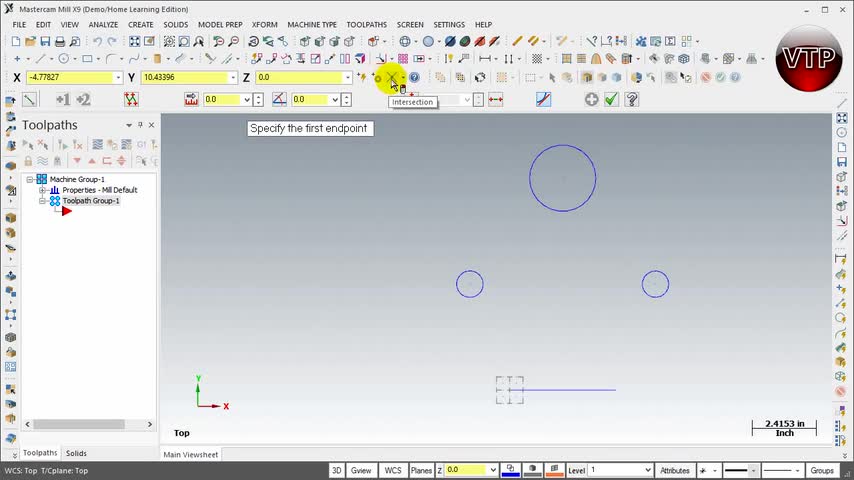Toggle the Length lock icon
Image resolution: width=854 pixels, height=480 pixels.
191,99
